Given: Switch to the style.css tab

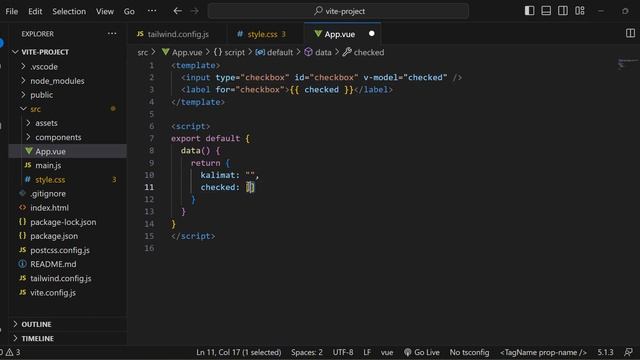Looking at the screenshot, I should pos(264,34).
